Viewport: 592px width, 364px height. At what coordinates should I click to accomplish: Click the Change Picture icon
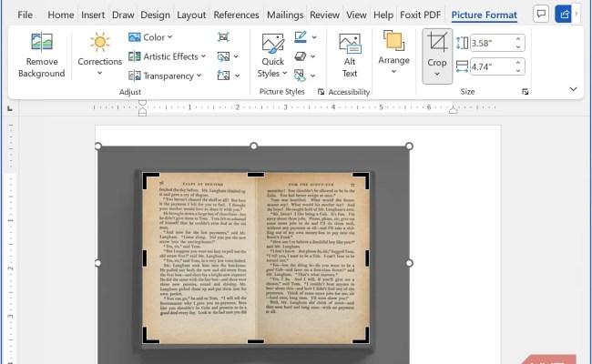(x=223, y=56)
